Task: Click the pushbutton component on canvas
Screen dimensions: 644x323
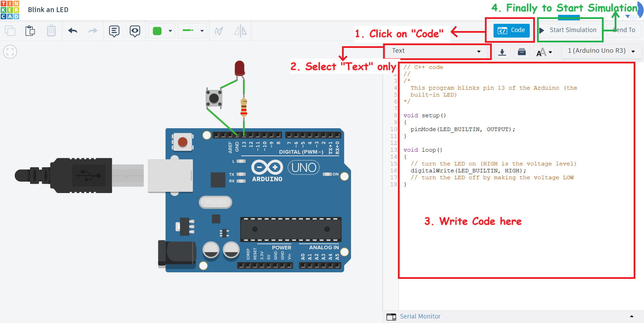Action: pyautogui.click(x=214, y=98)
